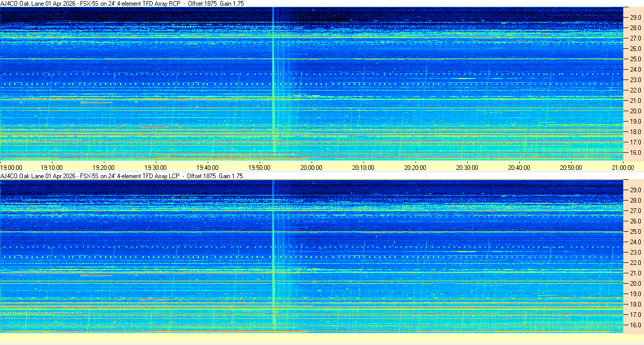644x345 pixels.
Task: Pick the 23.0 frequency label in LCP panel
Action: (635, 253)
